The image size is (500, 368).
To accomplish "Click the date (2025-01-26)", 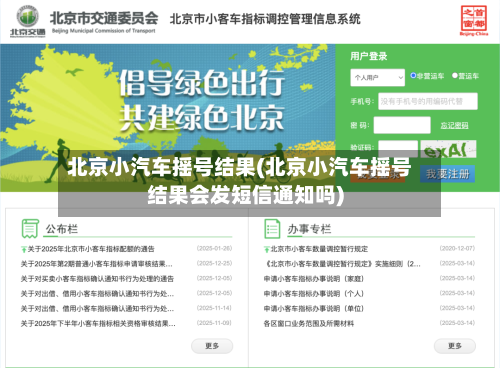I will tap(214, 248).
